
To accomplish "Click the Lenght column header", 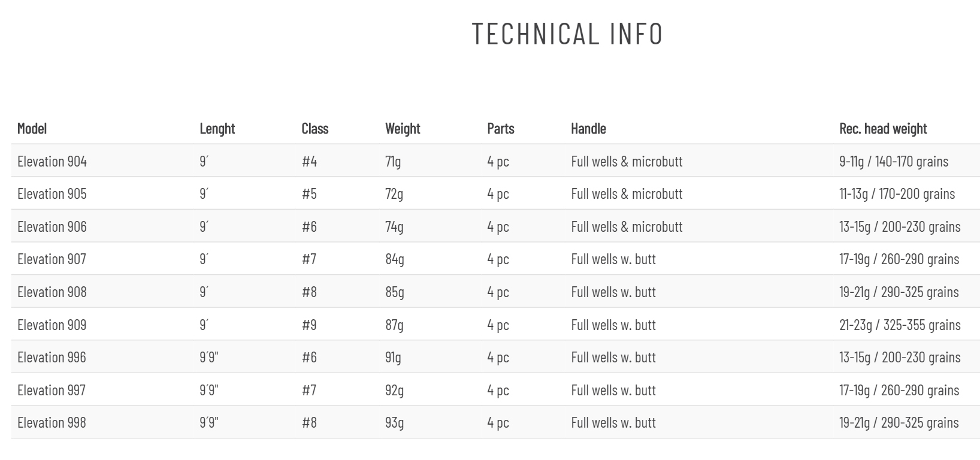I will coord(217,128).
